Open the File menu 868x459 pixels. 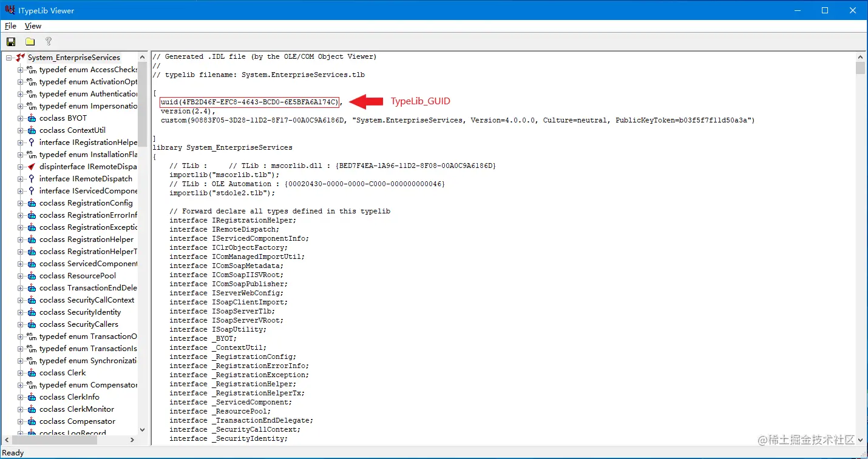tap(10, 26)
